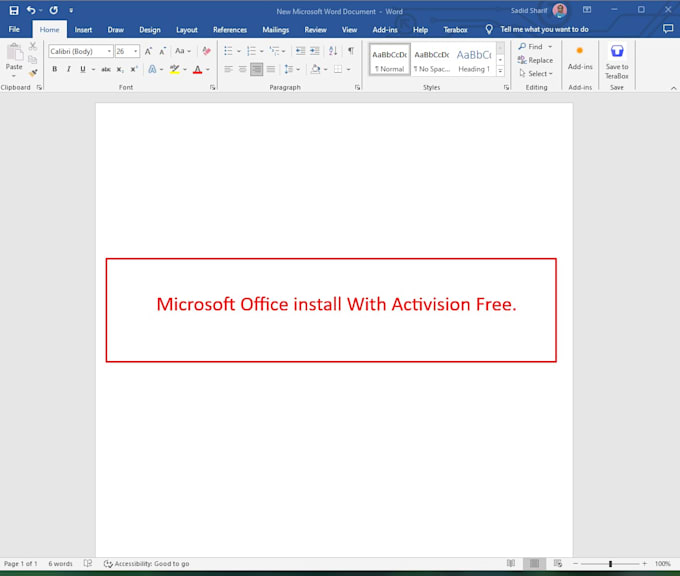Switch to Read Mode view
Viewport: 680px width, 576px height.
(x=511, y=563)
